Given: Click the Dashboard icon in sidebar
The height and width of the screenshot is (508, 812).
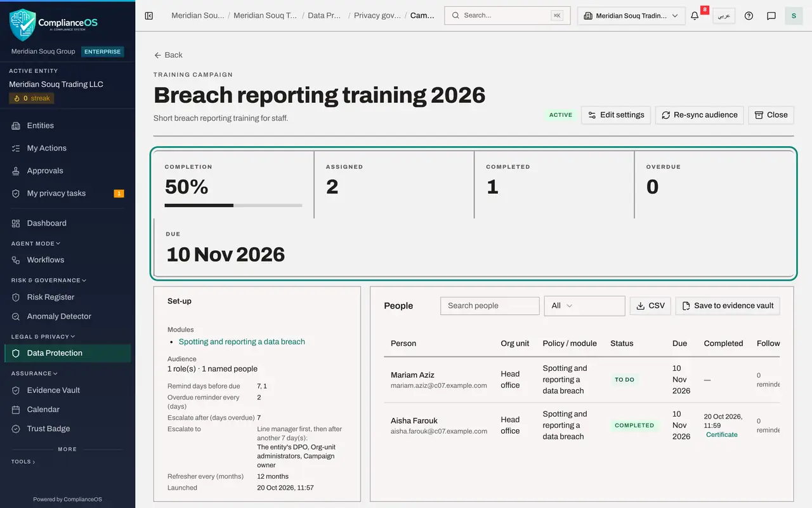Looking at the screenshot, I should [x=16, y=224].
